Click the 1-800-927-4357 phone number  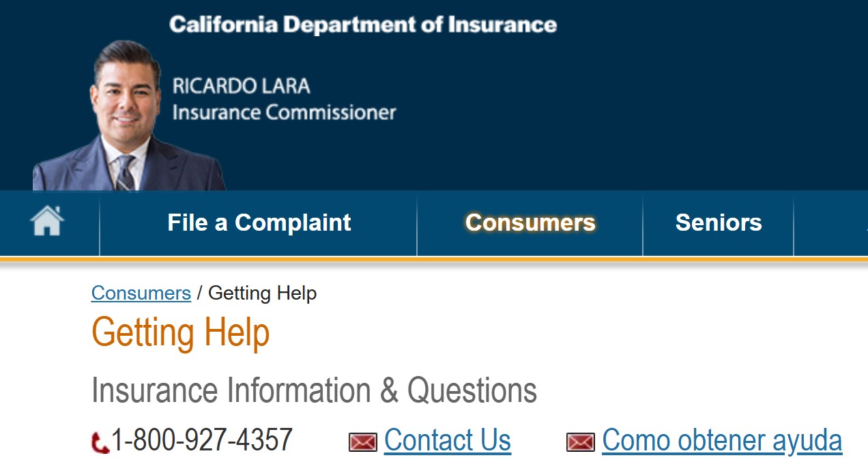tap(202, 440)
